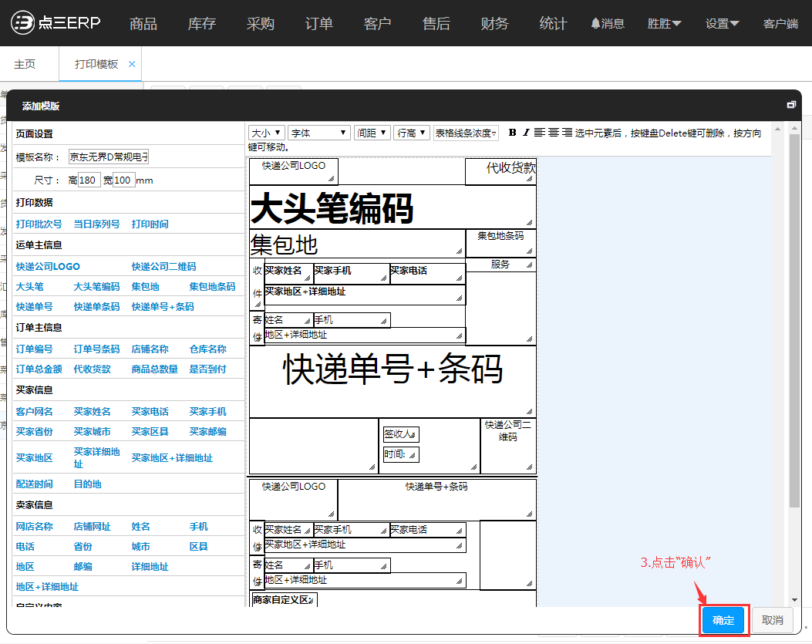Insert the 当日序列号 field
812x644 pixels.
[x=97, y=224]
